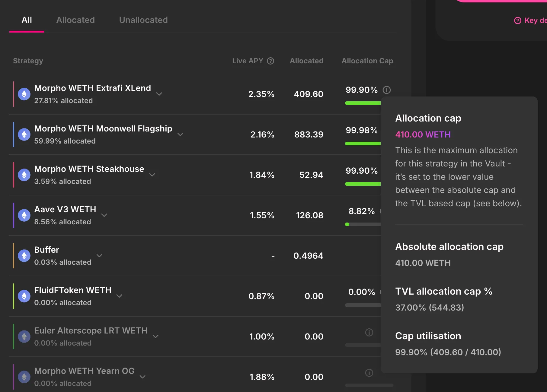
Task: Click the Ethereum icon for Aave V3 WETH
Action: (x=24, y=215)
